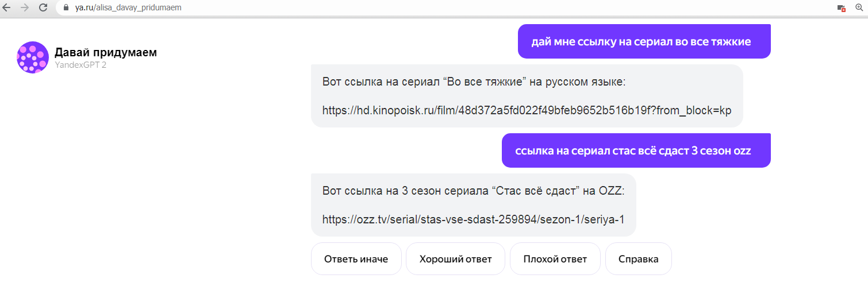Click the pop-up blocked icon in address bar

coord(842,8)
